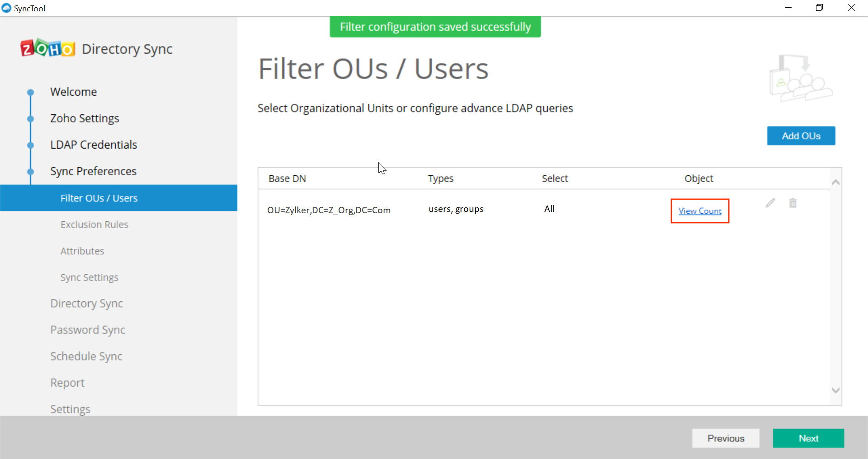Click the Add OUs button
This screenshot has height=459, width=868.
pos(801,136)
